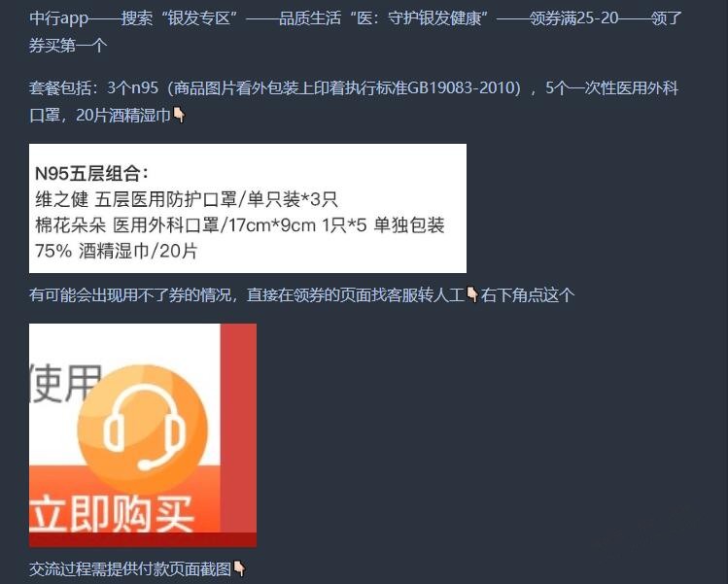
Task: Click the 银发专区 search keyword text
Action: pos(199,18)
